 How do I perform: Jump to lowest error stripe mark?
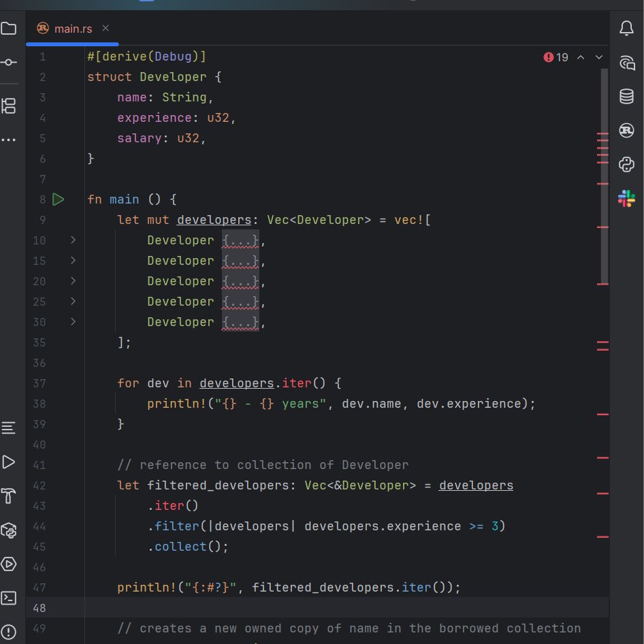[x=602, y=537]
